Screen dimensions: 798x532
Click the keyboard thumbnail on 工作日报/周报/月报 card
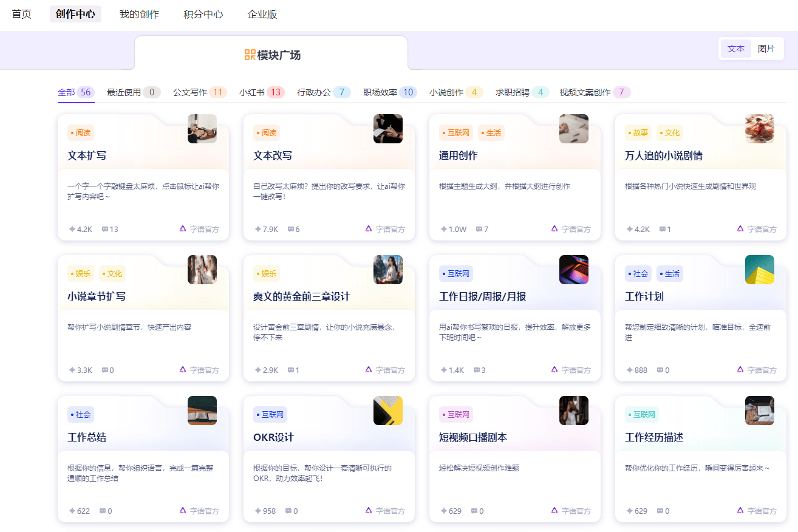(573, 269)
